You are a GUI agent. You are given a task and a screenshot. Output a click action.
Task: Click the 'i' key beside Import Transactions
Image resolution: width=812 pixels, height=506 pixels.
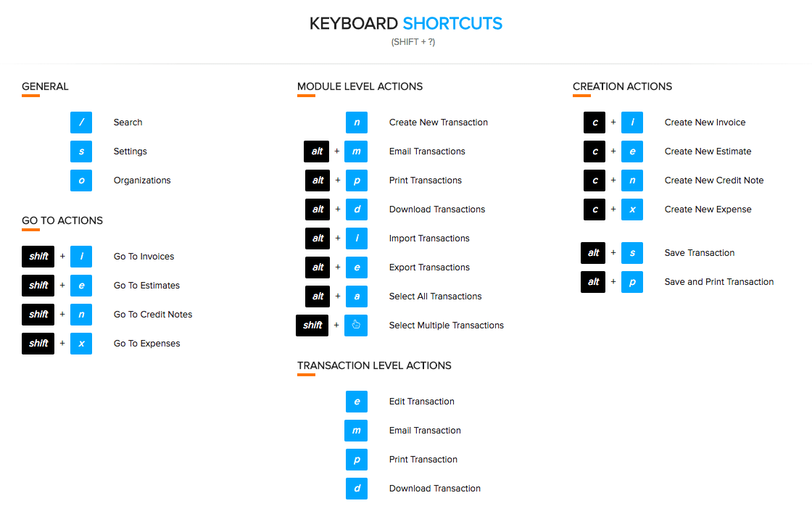pyautogui.click(x=356, y=238)
